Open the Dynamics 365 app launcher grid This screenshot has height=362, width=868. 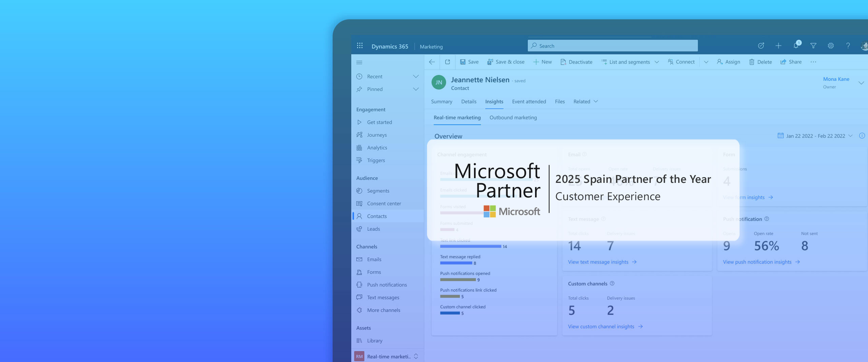pos(360,46)
